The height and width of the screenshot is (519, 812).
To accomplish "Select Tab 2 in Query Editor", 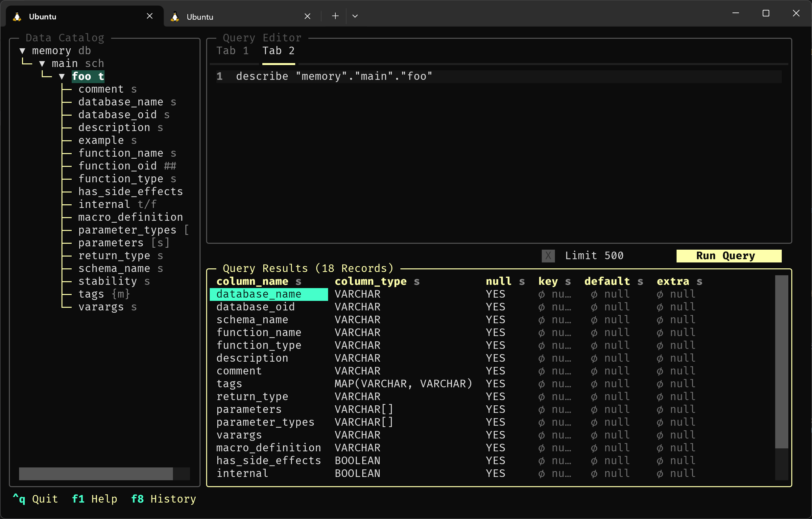I will click(x=279, y=50).
